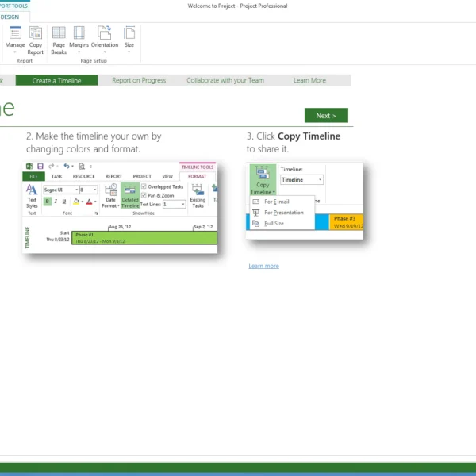Click the Welcome to Project title text
Image resolution: width=476 pixels, height=476 pixels.
pyautogui.click(x=237, y=6)
